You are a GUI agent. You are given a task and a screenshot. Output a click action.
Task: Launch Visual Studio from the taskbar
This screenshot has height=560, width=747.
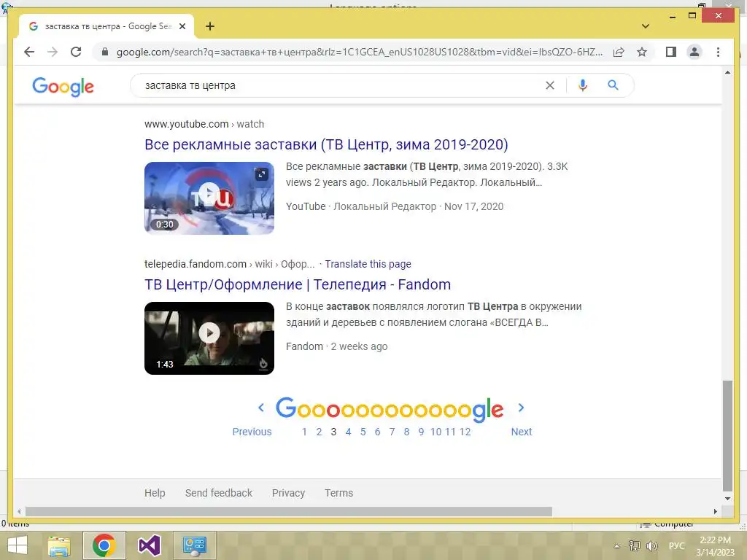pos(149,545)
